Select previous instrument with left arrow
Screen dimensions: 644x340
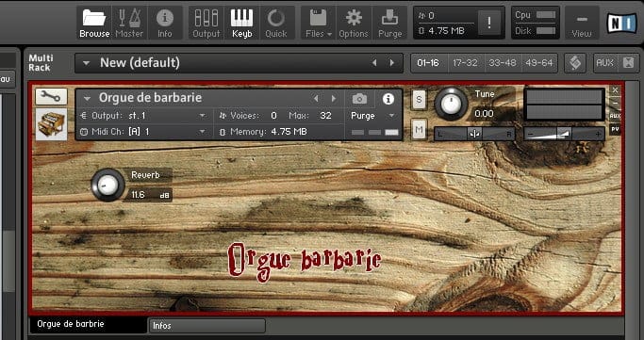click(x=316, y=99)
